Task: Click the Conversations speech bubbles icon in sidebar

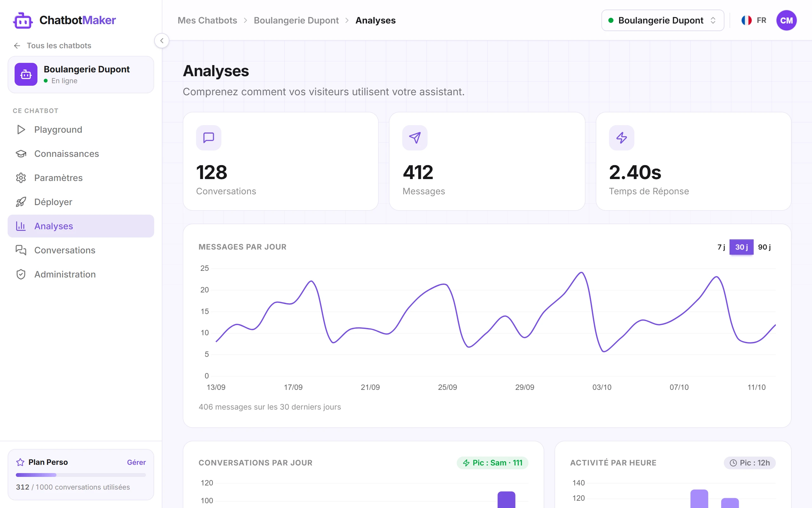Action: [21, 250]
